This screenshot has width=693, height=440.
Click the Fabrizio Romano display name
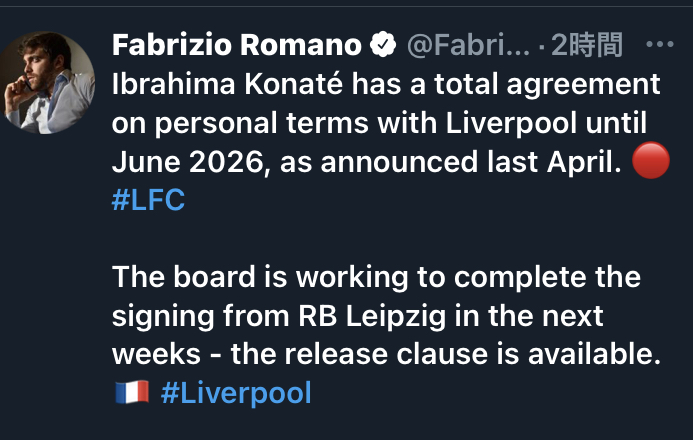pos(237,45)
